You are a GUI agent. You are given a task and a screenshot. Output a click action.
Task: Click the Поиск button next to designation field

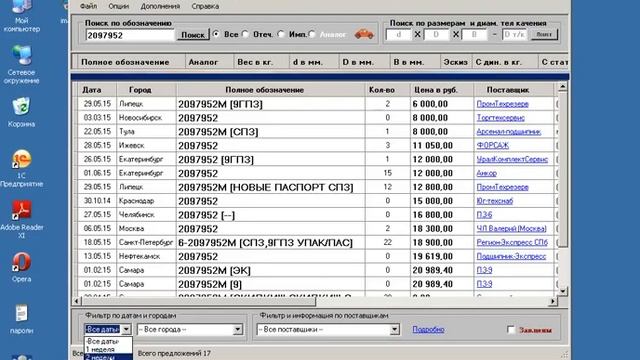[x=193, y=35]
